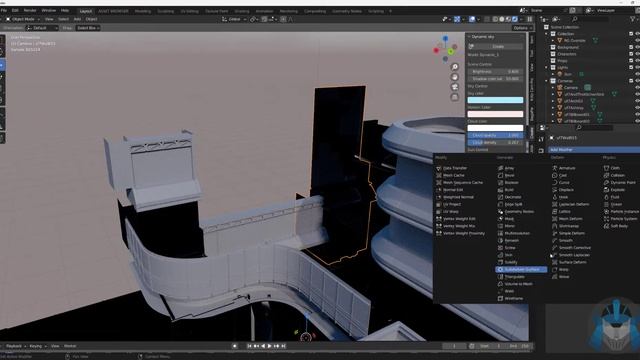The height and width of the screenshot is (360, 640).
Task: Click the Collision physics modifier icon
Action: coord(607,176)
